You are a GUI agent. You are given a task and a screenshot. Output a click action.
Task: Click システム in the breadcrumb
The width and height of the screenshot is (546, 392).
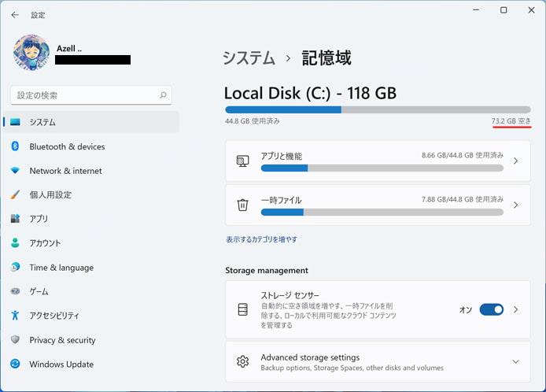(249, 57)
